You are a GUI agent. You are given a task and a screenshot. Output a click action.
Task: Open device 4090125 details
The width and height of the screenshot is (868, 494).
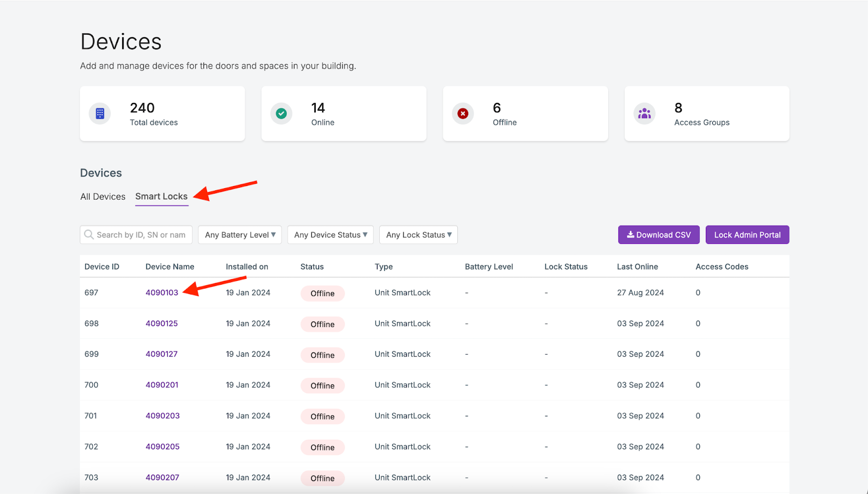pos(162,324)
